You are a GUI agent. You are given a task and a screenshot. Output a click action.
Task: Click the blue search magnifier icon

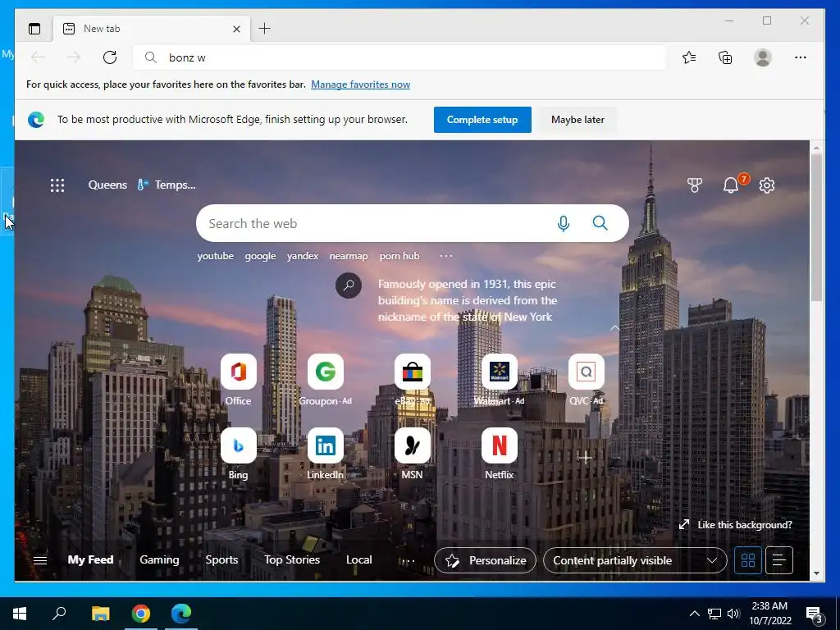[x=600, y=223]
